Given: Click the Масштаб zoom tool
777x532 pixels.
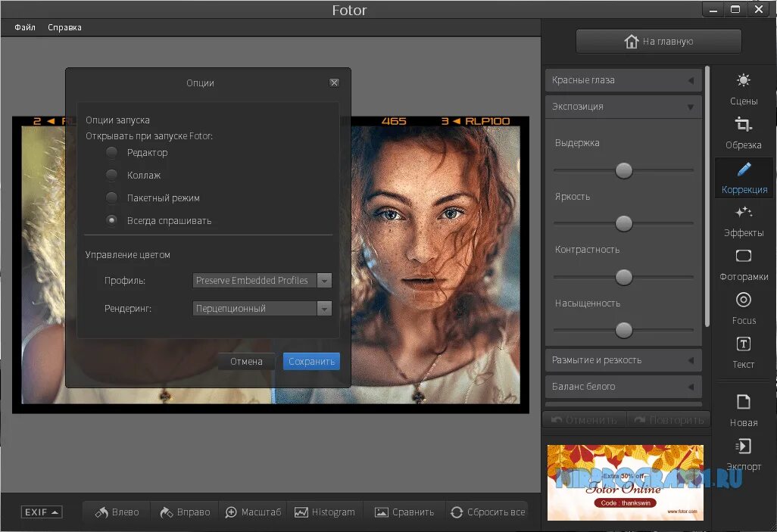Looking at the screenshot, I should point(253,512).
